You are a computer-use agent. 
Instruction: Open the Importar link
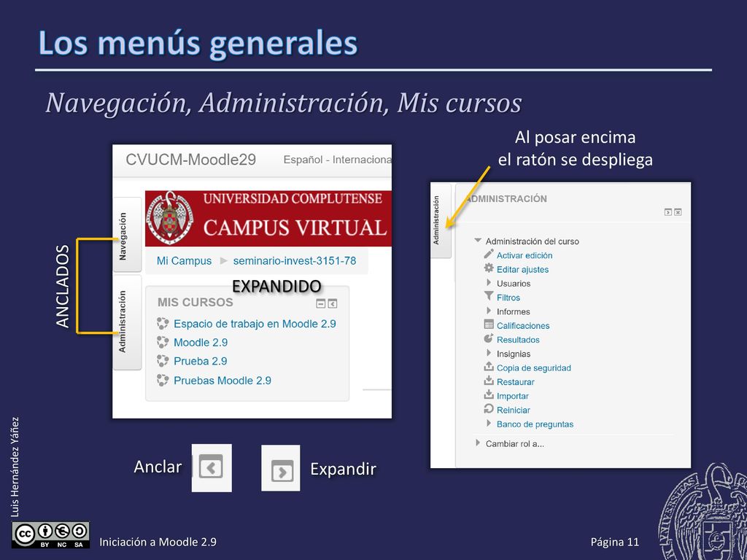pos(513,396)
